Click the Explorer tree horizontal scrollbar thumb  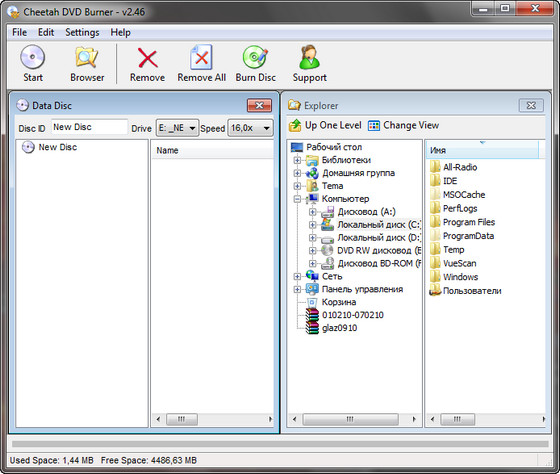350,419
